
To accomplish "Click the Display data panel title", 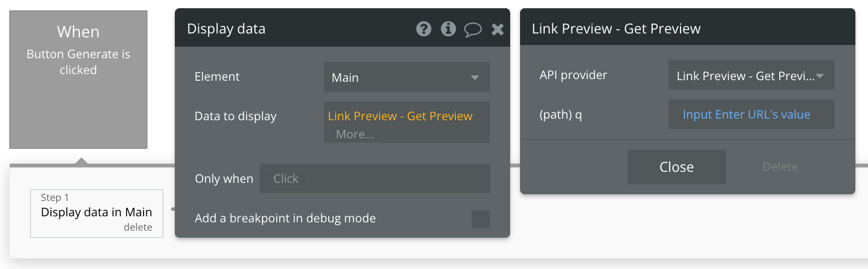I will pyautogui.click(x=226, y=29).
